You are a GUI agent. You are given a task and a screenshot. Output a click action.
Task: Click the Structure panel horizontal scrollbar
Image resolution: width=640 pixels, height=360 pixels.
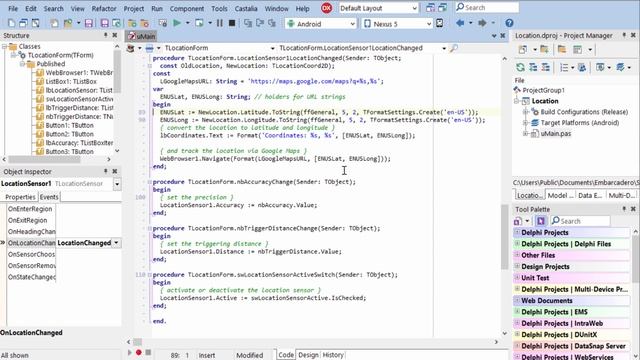click(x=56, y=159)
